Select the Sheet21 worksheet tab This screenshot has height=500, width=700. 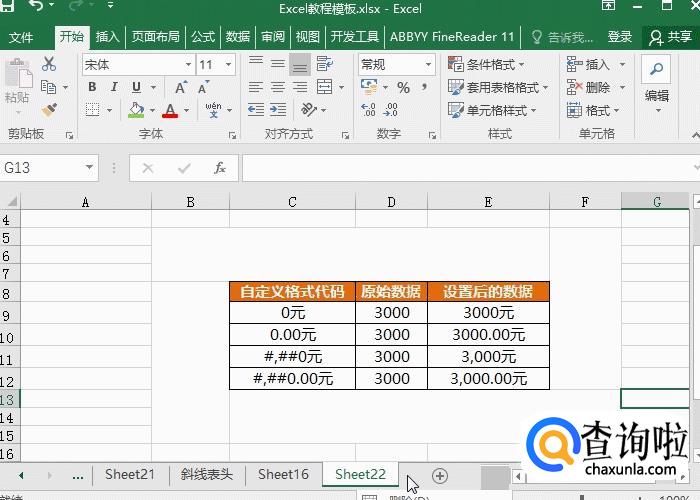tap(130, 474)
